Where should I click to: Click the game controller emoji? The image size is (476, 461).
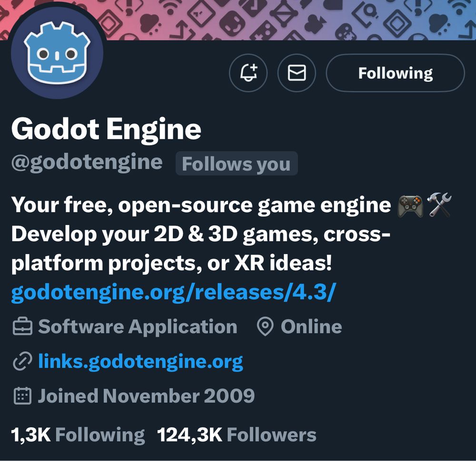pos(410,206)
